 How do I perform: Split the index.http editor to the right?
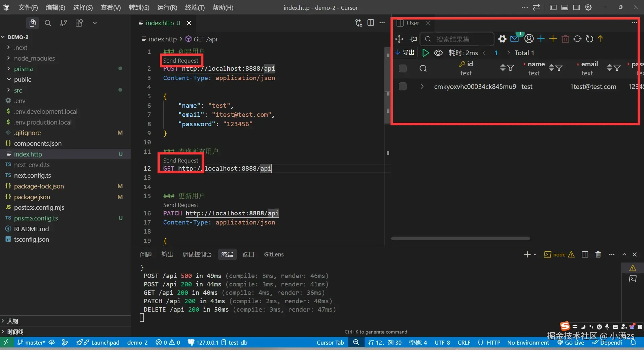click(x=371, y=23)
